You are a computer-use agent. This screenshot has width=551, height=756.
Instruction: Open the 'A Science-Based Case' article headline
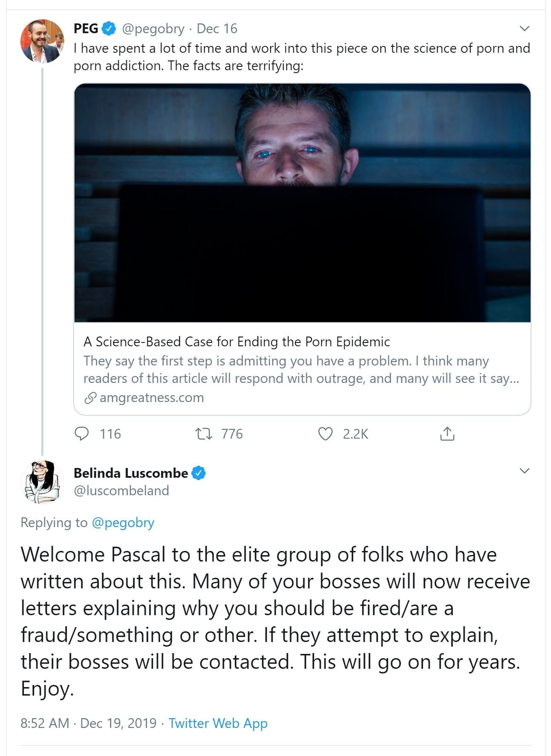click(237, 342)
